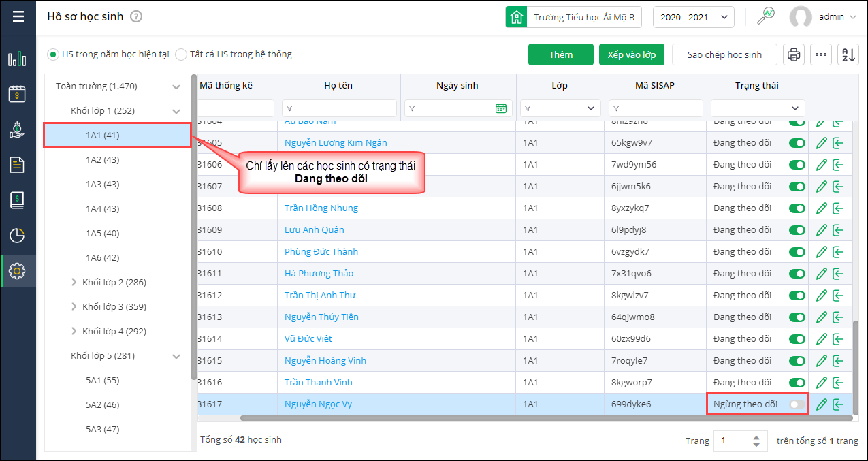The width and height of the screenshot is (868, 461).
Task: Toggle status switch for Trần Thị Anh Thư
Action: click(797, 295)
